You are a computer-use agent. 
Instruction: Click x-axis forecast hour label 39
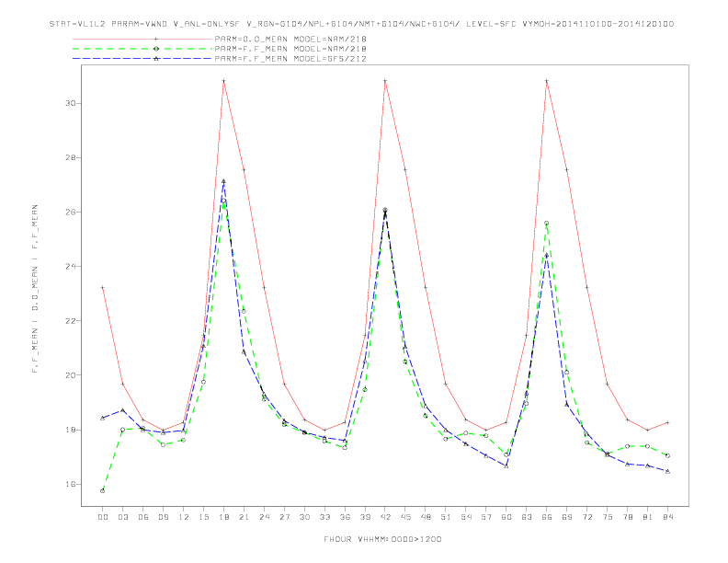[365, 517]
